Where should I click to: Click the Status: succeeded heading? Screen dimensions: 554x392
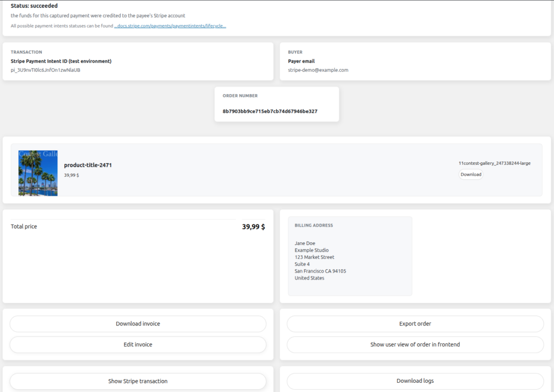(x=34, y=5)
